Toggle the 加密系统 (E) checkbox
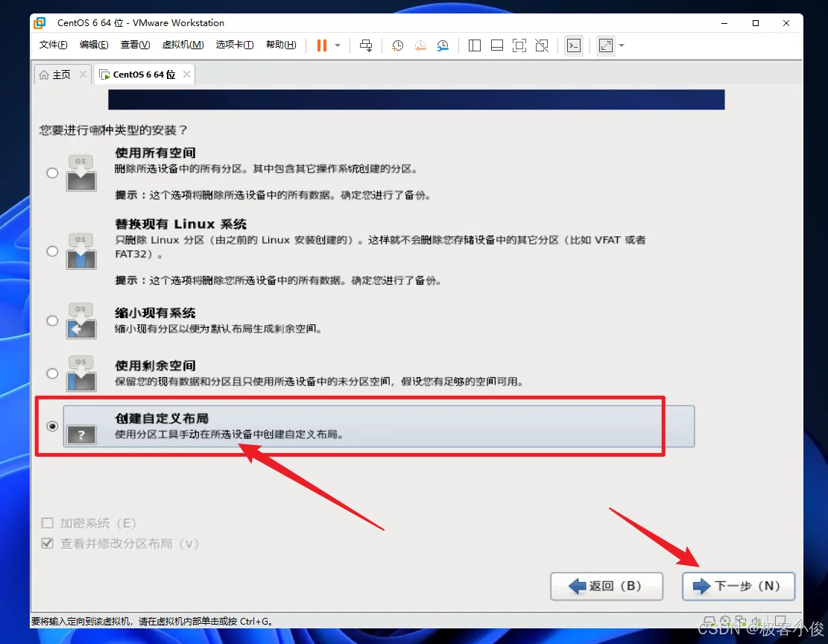Image resolution: width=828 pixels, height=644 pixels. click(x=48, y=523)
